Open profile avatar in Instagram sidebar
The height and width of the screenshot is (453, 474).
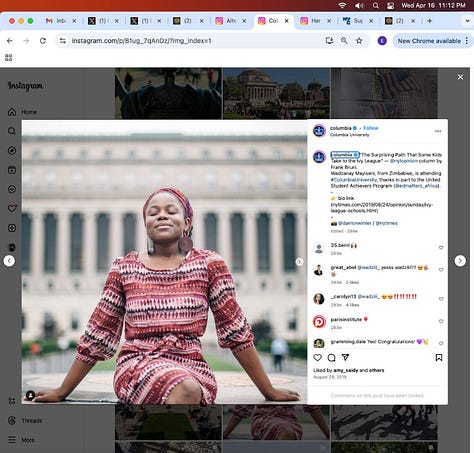click(x=12, y=247)
